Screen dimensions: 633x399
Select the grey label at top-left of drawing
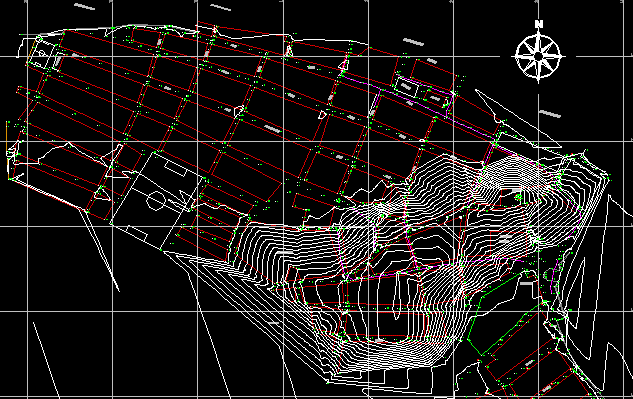(x=84, y=6)
